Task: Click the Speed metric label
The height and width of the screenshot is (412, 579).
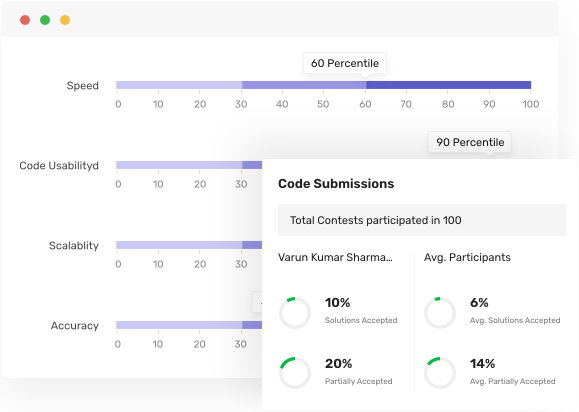Action: coord(83,86)
